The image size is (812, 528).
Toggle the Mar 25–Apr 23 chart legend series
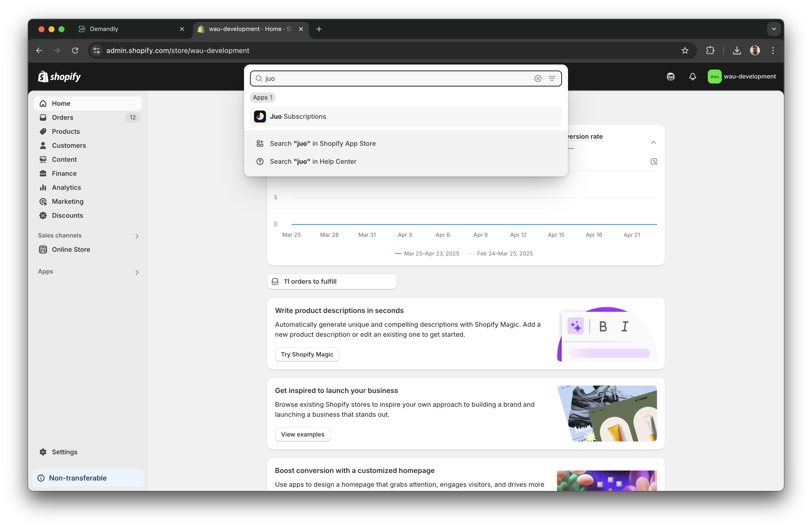[427, 253]
